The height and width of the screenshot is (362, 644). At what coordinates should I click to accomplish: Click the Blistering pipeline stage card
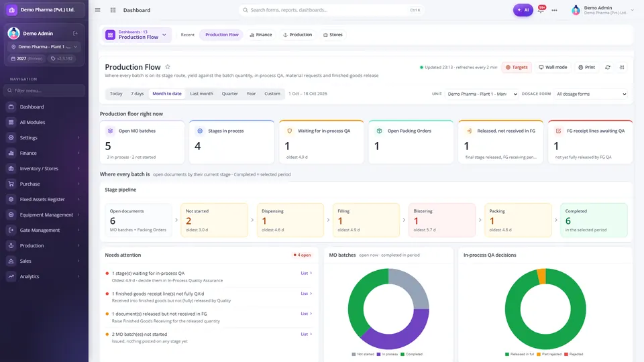point(442,220)
